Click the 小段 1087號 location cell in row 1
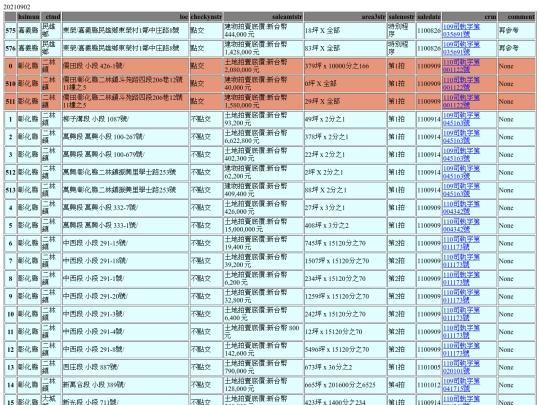Image resolution: width=540 pixels, height=405 pixels. pos(125,119)
